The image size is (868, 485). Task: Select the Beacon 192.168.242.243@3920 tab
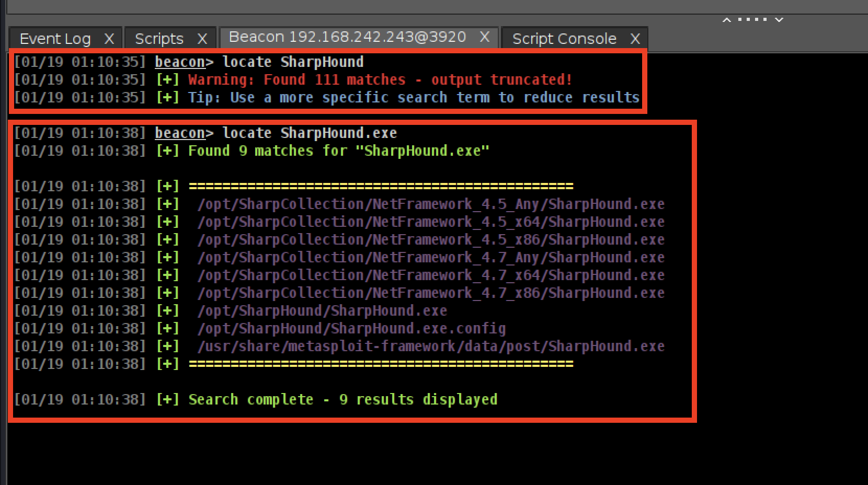tap(347, 37)
